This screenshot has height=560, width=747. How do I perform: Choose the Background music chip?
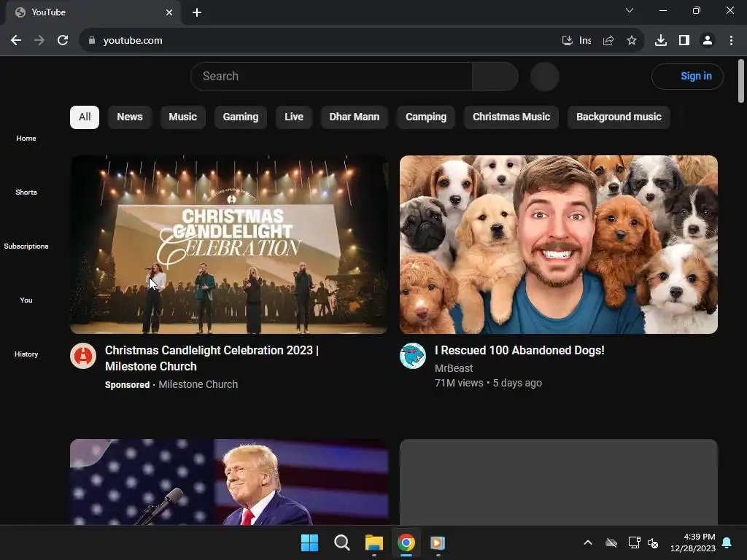click(619, 117)
